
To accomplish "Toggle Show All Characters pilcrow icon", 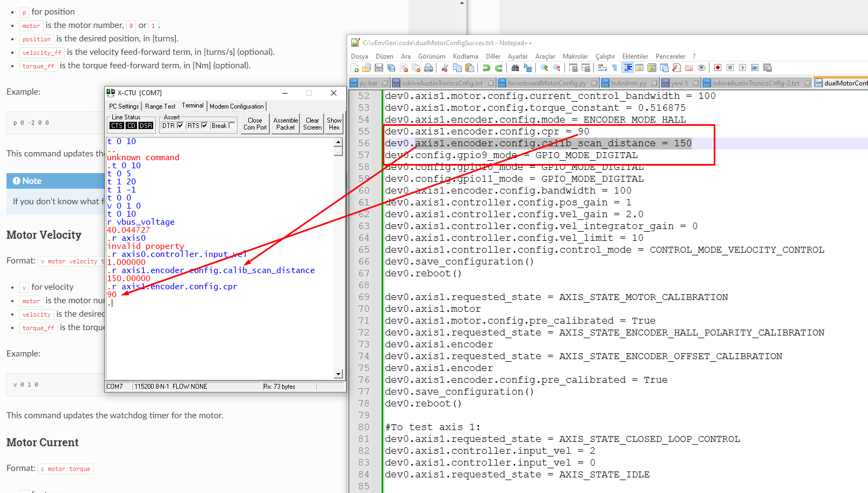I will pos(614,68).
